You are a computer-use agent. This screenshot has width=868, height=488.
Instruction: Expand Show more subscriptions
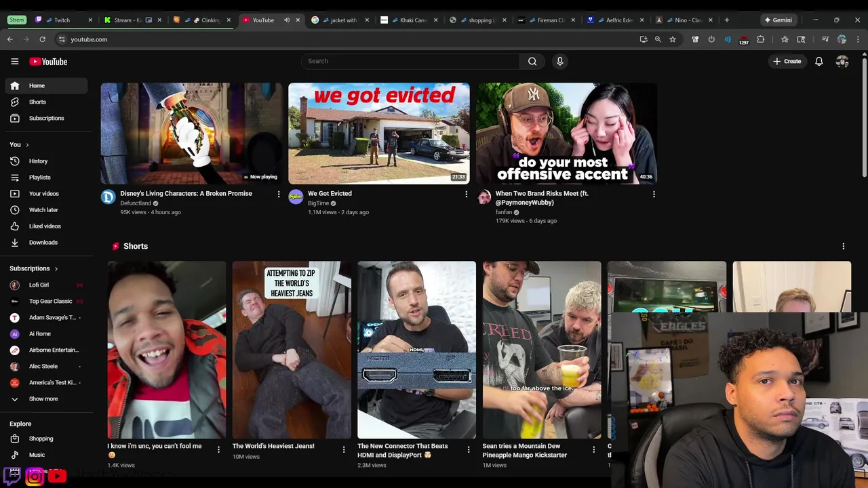click(46, 399)
